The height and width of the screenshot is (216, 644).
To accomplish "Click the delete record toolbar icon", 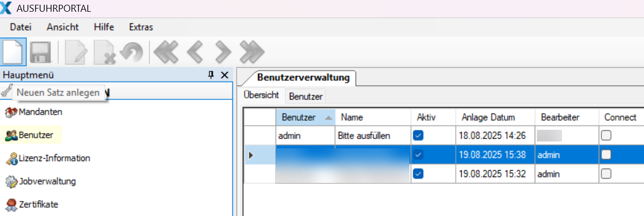I will pos(104,52).
